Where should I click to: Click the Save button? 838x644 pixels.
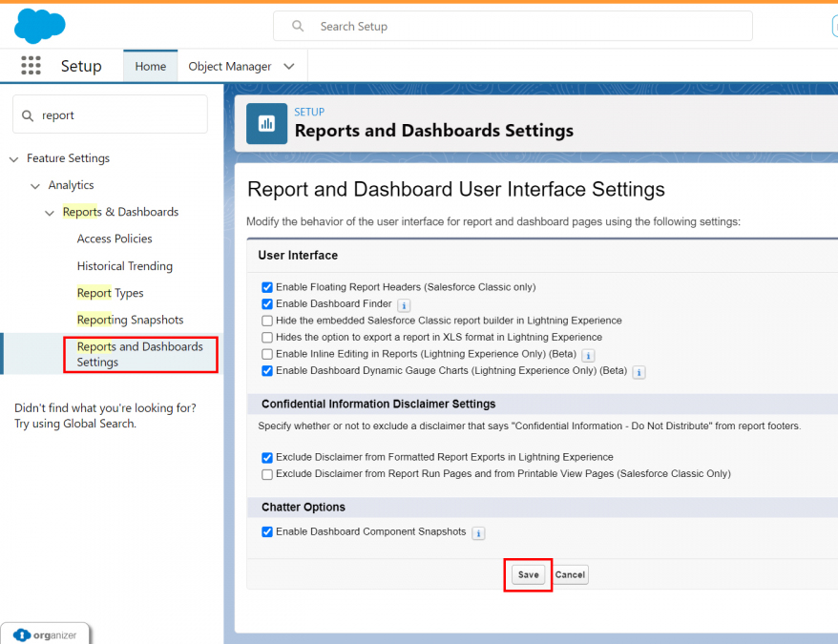[x=528, y=574]
